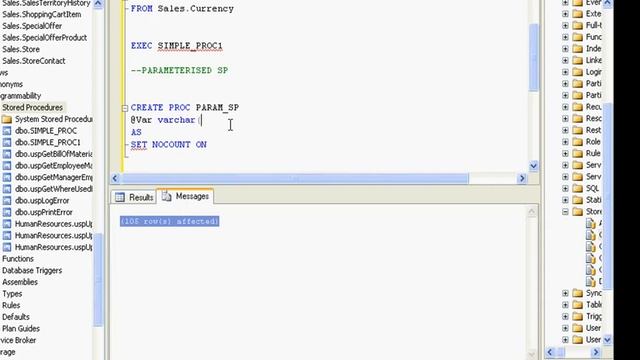Click the 'SET NOCOUNT ON' code line
This screenshot has height=360, width=640.
(169, 144)
